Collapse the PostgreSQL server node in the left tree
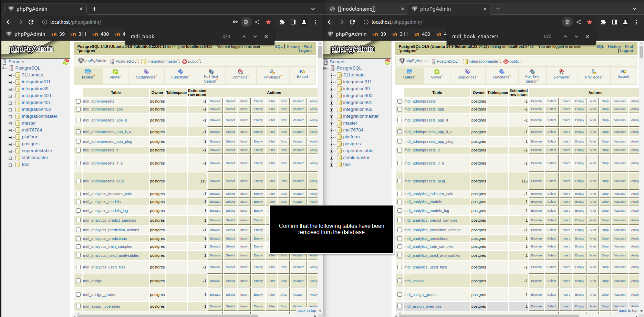The image size is (644, 317). coord(3,68)
